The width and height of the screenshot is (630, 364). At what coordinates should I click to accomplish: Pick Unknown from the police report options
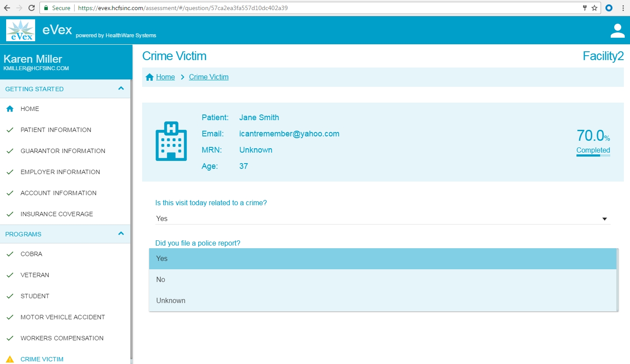tap(382, 301)
